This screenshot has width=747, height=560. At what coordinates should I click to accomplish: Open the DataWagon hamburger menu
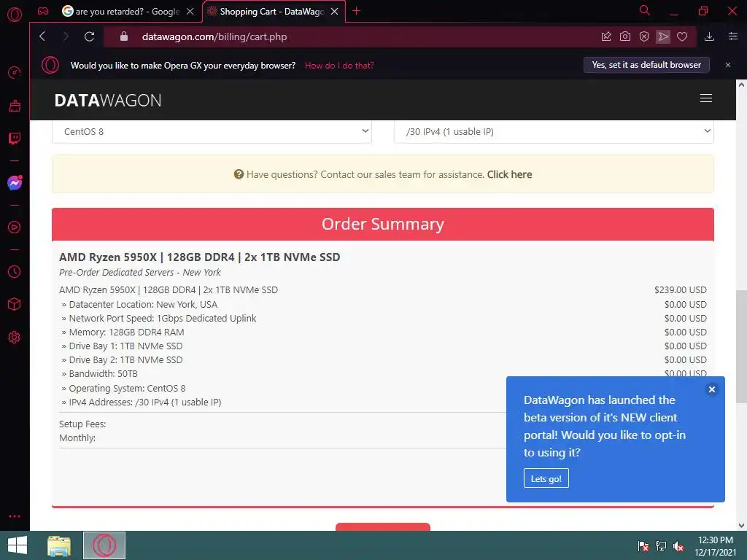click(x=706, y=98)
